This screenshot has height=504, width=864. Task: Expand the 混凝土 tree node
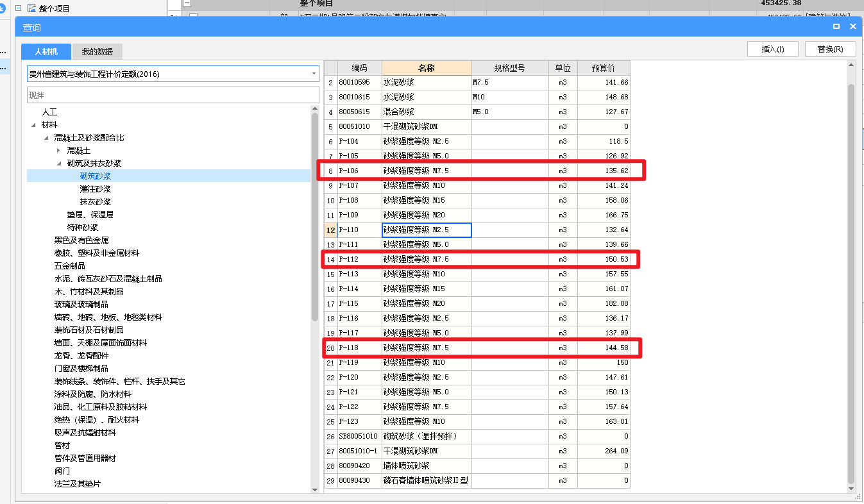point(58,150)
